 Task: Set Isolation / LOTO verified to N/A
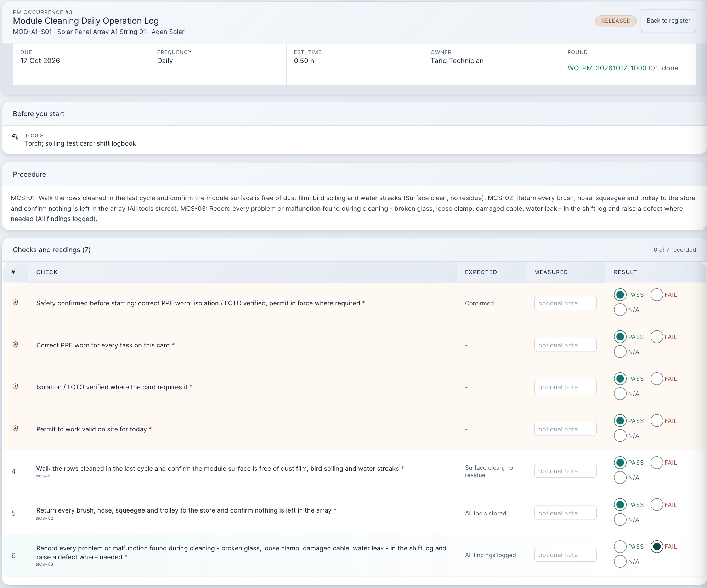point(620,394)
